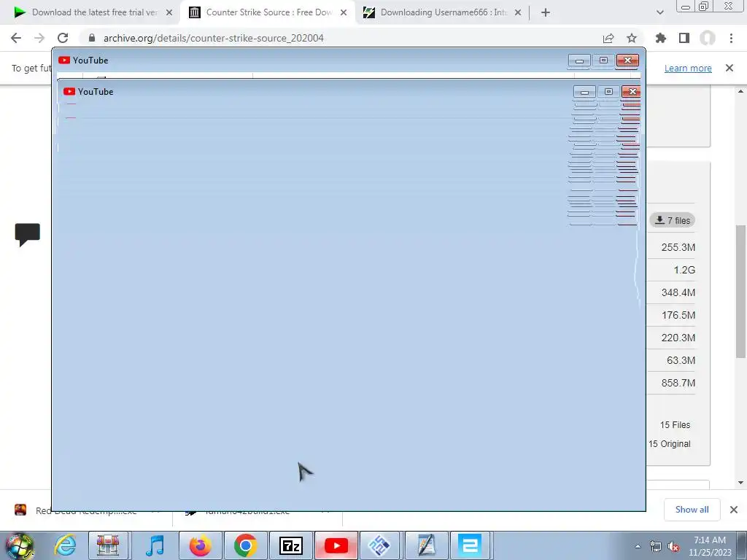Open the share page icon
Image resolution: width=747 pixels, height=560 pixels.
point(608,38)
